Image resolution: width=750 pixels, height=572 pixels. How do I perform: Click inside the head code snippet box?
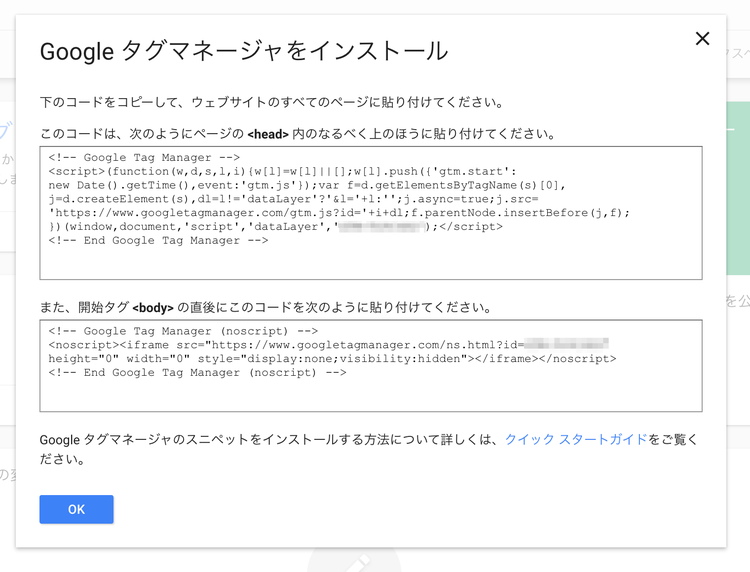(x=371, y=213)
